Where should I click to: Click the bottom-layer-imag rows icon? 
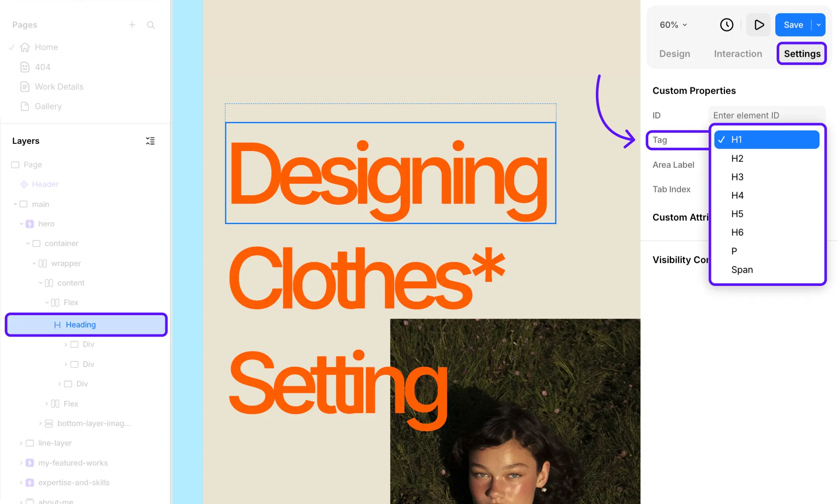pyautogui.click(x=49, y=423)
